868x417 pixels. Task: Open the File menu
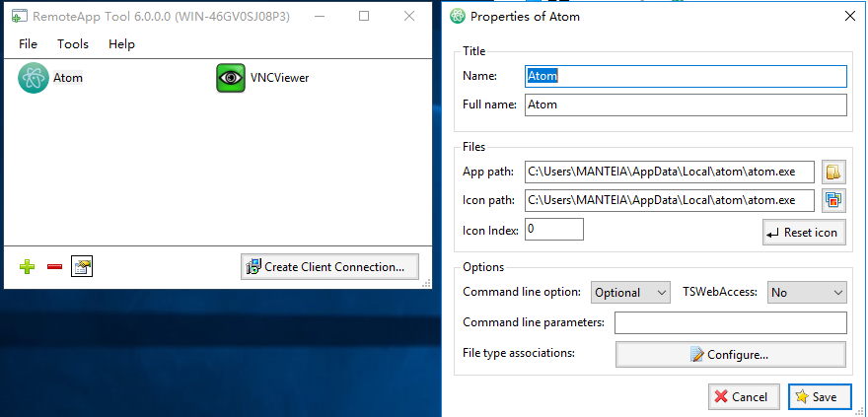28,44
